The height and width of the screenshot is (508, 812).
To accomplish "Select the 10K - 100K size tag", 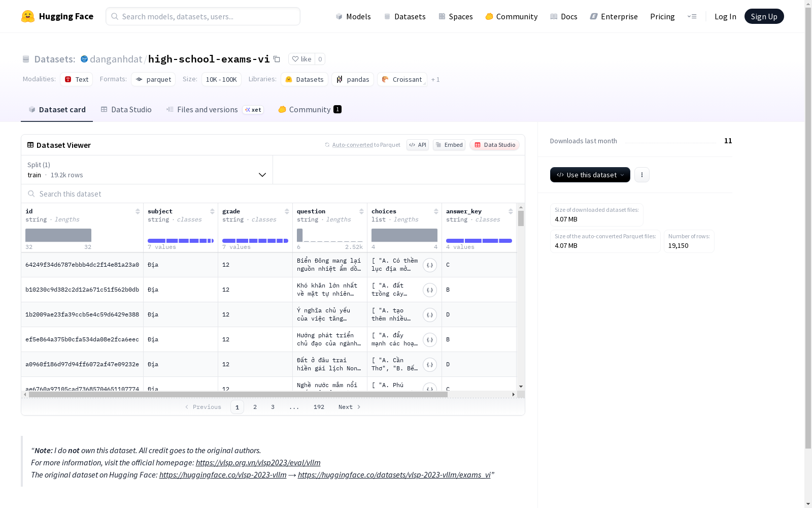I will point(221,79).
